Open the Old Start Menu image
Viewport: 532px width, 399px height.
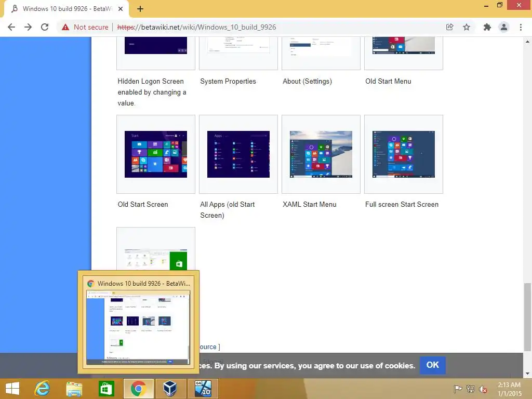(403, 46)
